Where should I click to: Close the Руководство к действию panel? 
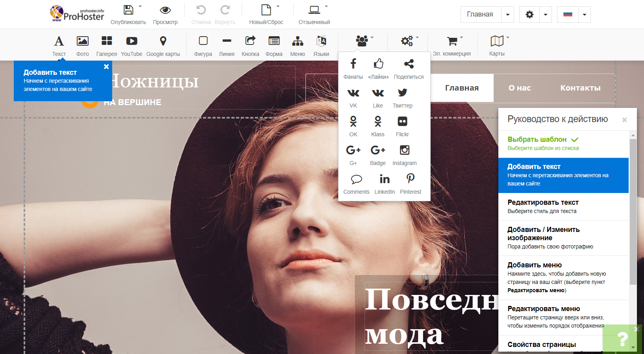pyautogui.click(x=624, y=120)
